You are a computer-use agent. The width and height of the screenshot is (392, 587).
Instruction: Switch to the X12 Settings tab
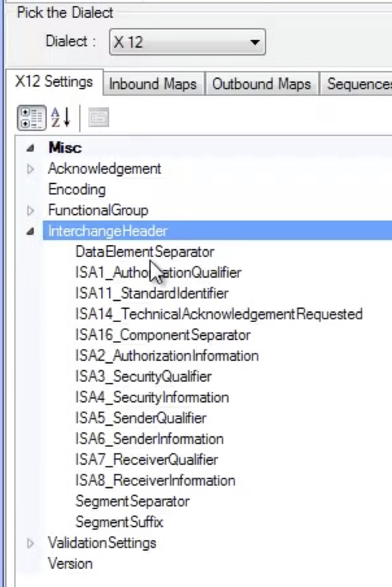coord(54,82)
